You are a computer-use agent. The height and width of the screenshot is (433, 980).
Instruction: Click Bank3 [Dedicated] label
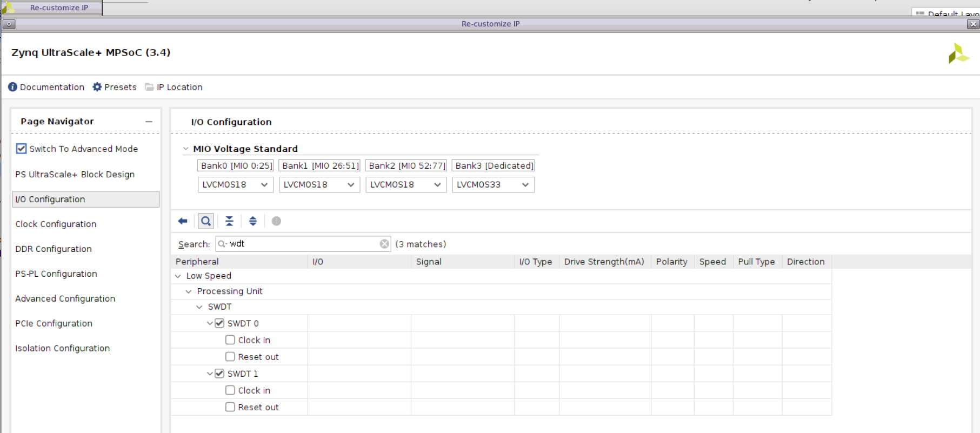[x=494, y=165]
